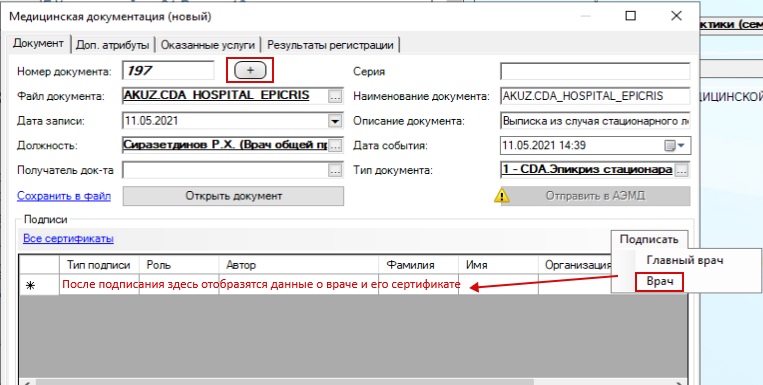Image resolution: width=763 pixels, height=385 pixels.
Task: Click the 11.05.2021 14:39 event date value
Action: point(544,145)
